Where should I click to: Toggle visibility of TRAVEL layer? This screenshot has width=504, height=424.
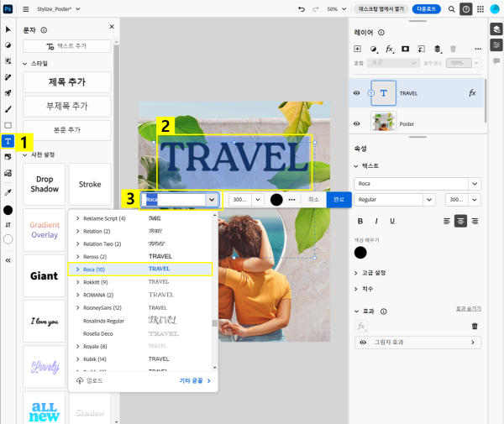pyautogui.click(x=356, y=93)
